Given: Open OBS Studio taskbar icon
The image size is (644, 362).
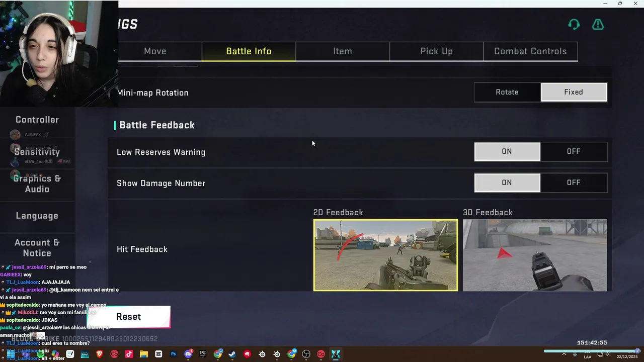Looking at the screenshot, I should coord(306,354).
